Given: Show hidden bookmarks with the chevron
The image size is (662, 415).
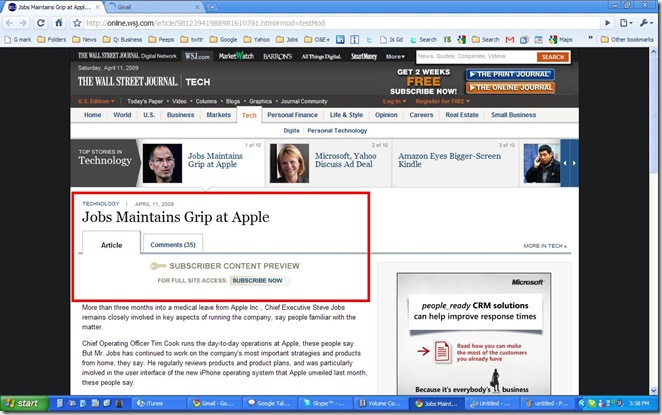Looking at the screenshot, I should [590, 38].
